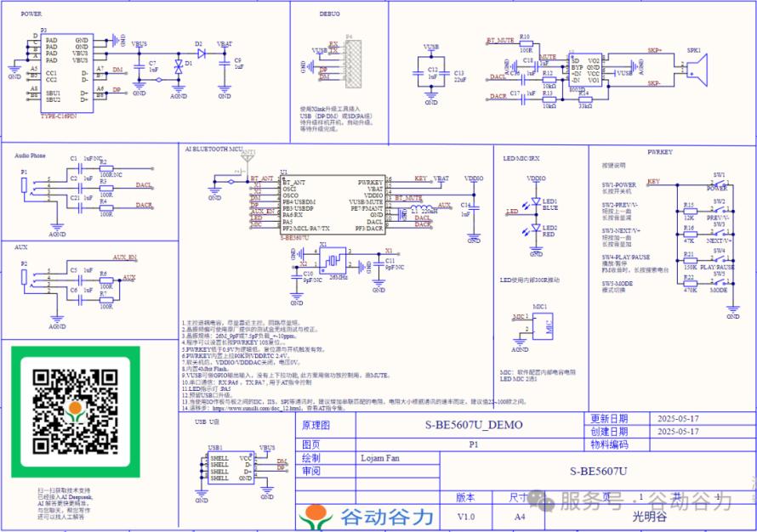Click the D2 diode near VBAT
Viewport: 757px width, 532px height.
pyautogui.click(x=202, y=54)
